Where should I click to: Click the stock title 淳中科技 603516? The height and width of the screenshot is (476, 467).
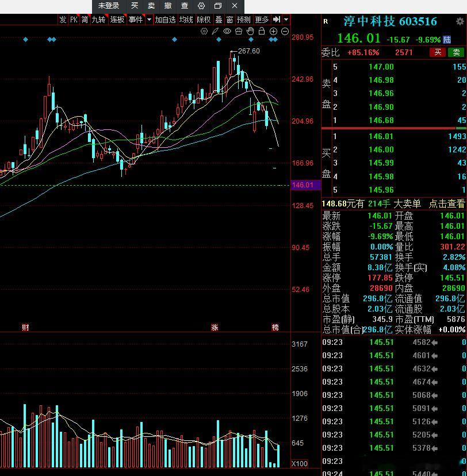click(390, 21)
